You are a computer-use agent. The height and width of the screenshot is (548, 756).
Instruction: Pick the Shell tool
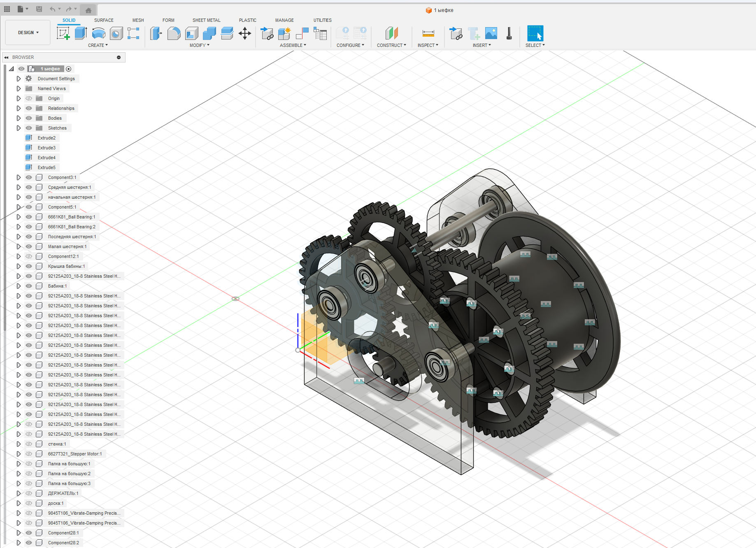click(192, 33)
